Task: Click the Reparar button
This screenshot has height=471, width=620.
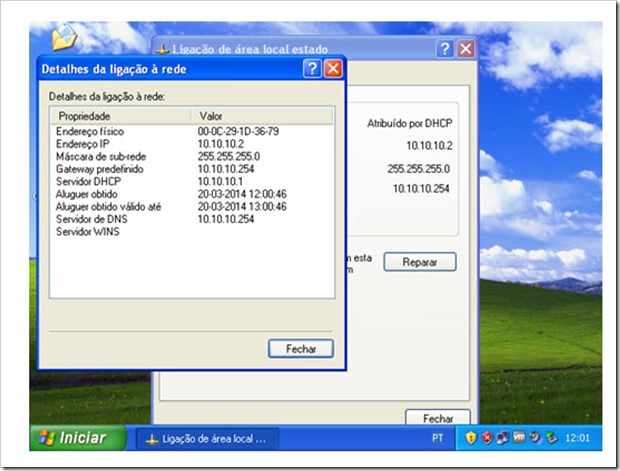Action: [x=420, y=262]
